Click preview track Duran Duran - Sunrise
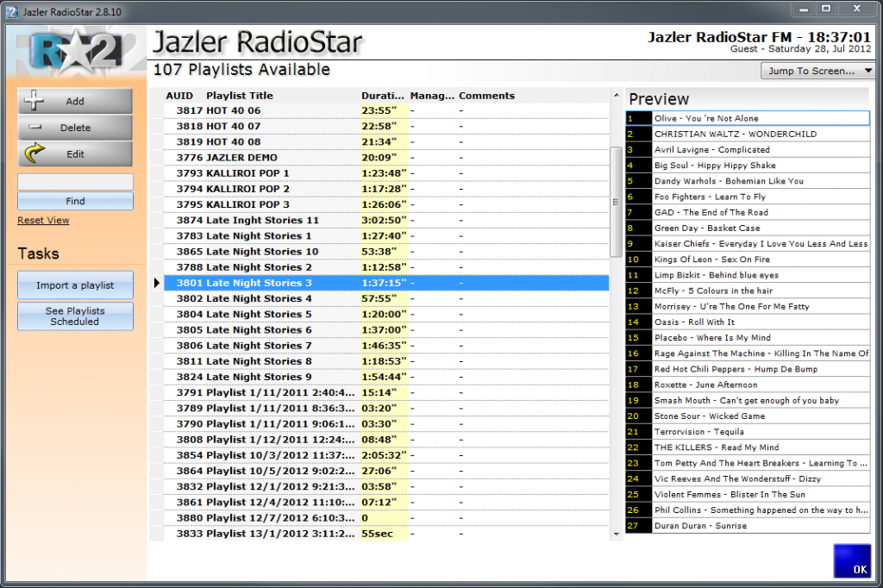The height and width of the screenshot is (588, 883). 748,526
